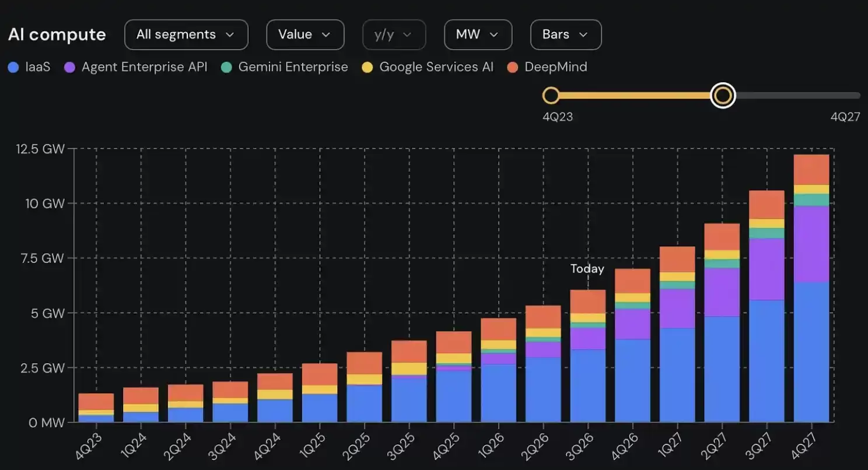Viewport: 868px width, 470px height.
Task: Toggle the Agent Enterprise API legend series
Action: (x=135, y=67)
